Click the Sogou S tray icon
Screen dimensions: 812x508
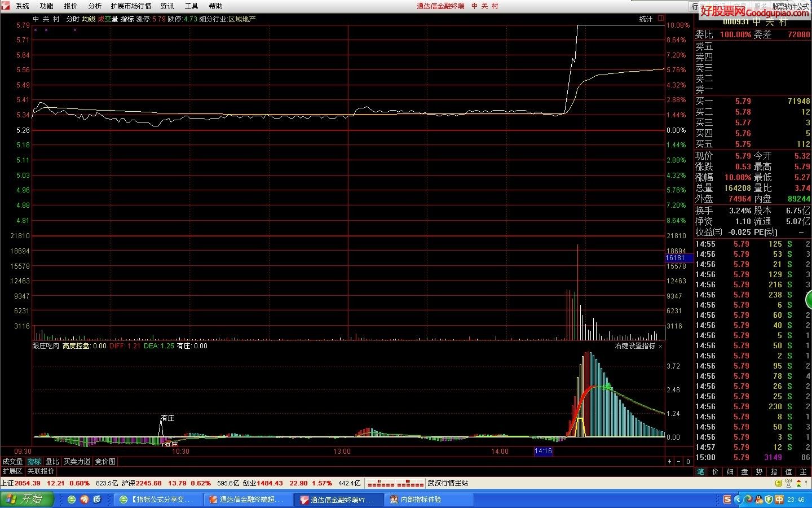727,500
